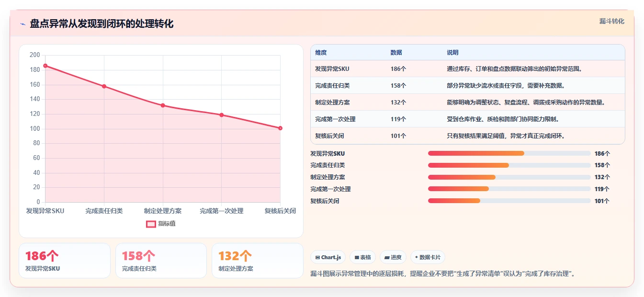This screenshot has width=644, height=297.
Task: Click the 复核后关闭 progress bar
Action: tap(509, 201)
